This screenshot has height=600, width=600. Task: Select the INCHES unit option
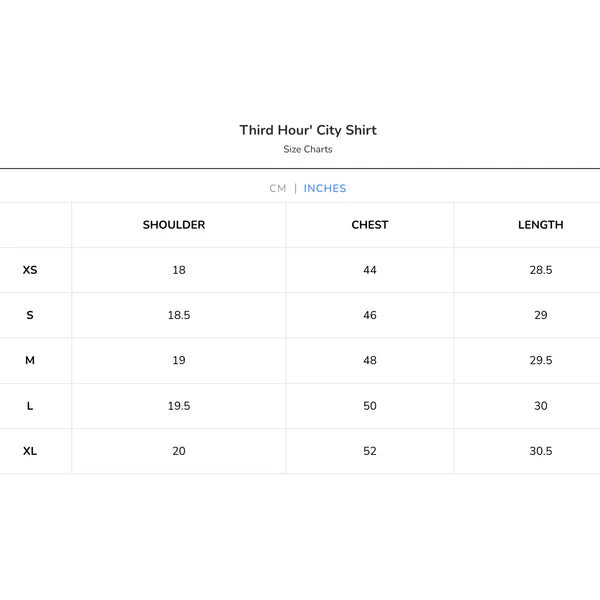(x=325, y=188)
